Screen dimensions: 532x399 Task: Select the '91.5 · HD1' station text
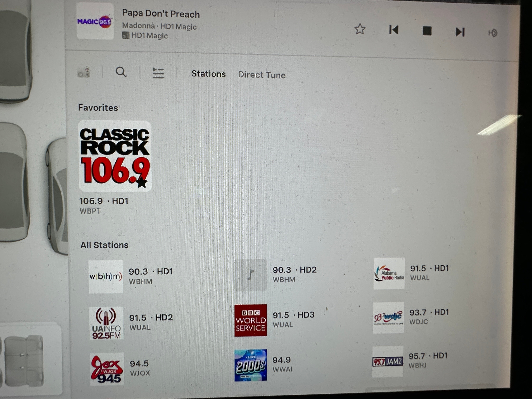(429, 268)
